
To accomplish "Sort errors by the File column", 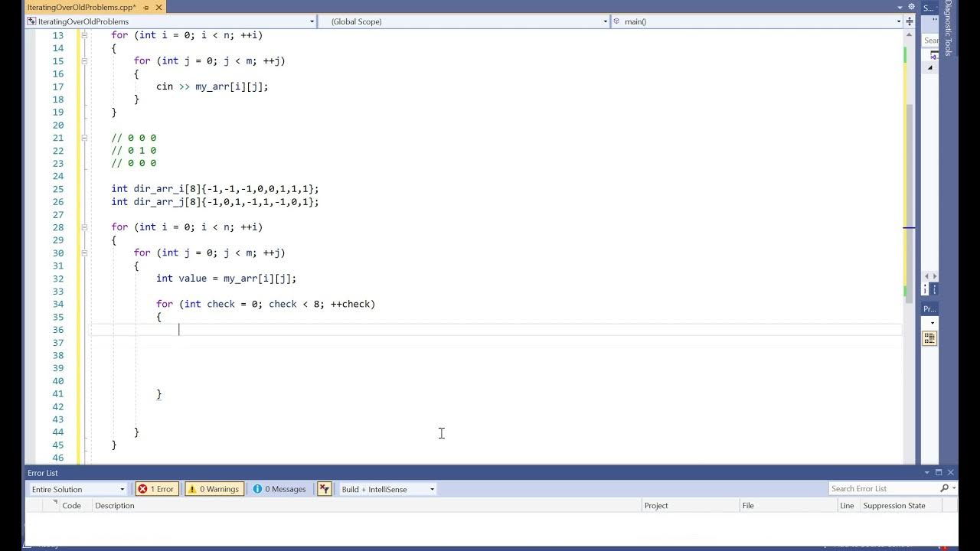I will pos(789,505).
